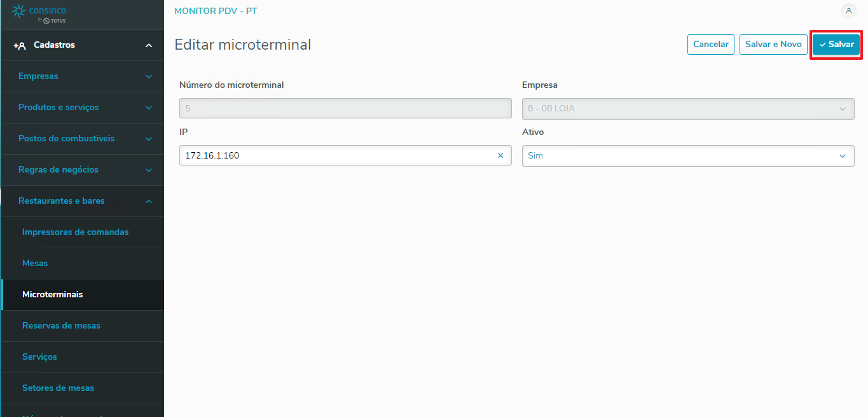Expand Postos de combustíveis submenu
This screenshot has height=417, width=868.
[x=149, y=139]
